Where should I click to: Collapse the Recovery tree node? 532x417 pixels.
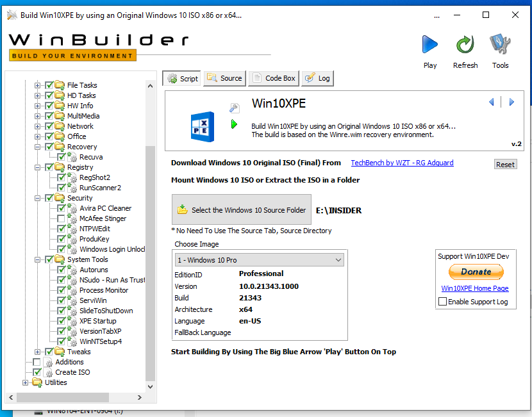[x=38, y=147]
